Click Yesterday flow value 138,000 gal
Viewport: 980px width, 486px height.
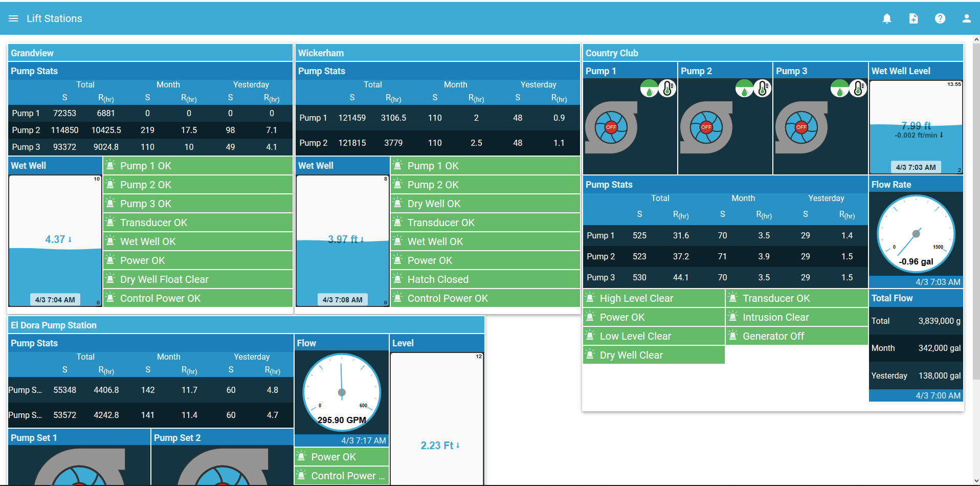940,375
